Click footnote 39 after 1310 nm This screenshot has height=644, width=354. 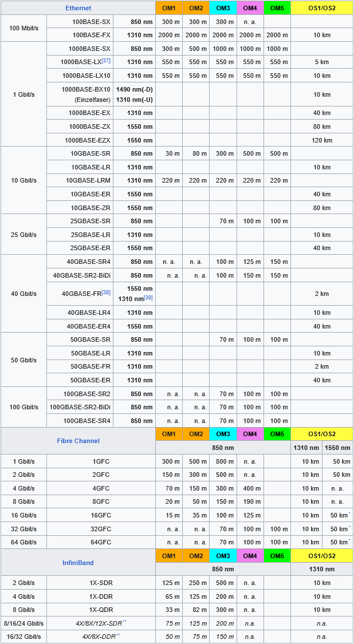[148, 298]
